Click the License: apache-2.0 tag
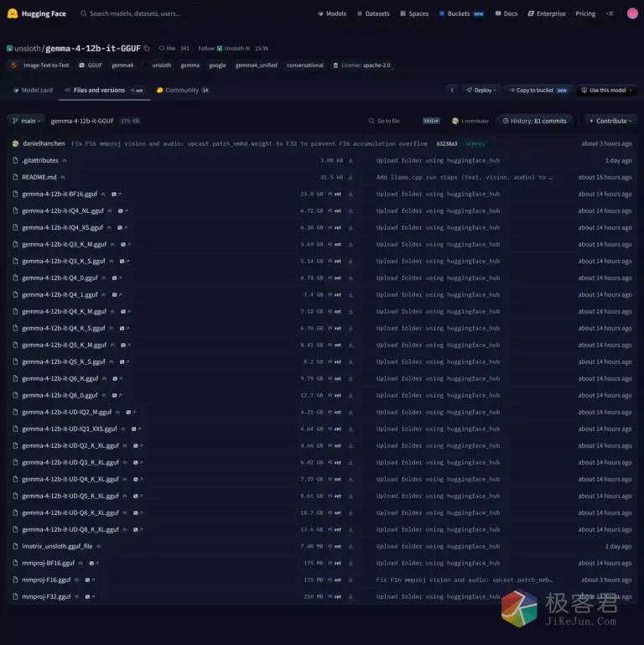644x645 pixels. [x=362, y=65]
